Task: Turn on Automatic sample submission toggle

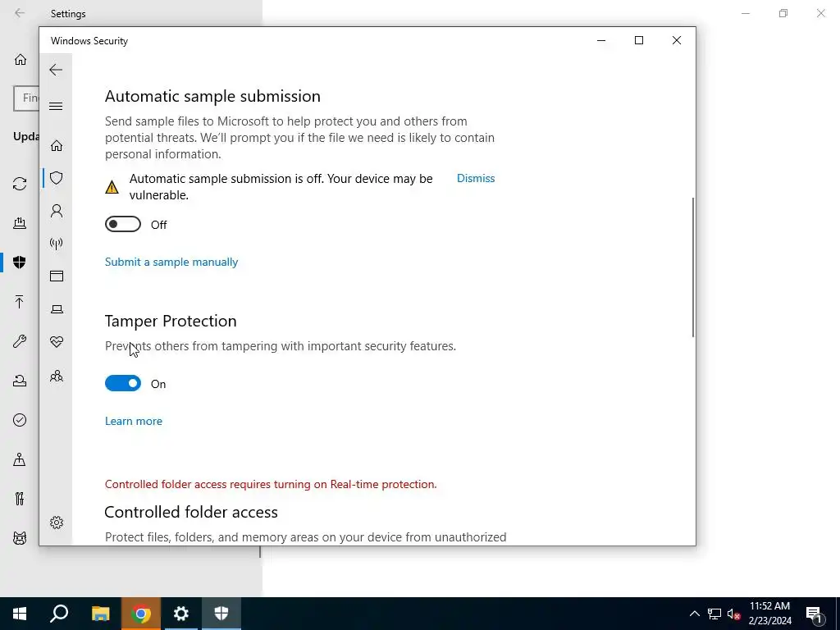Action: tap(123, 224)
